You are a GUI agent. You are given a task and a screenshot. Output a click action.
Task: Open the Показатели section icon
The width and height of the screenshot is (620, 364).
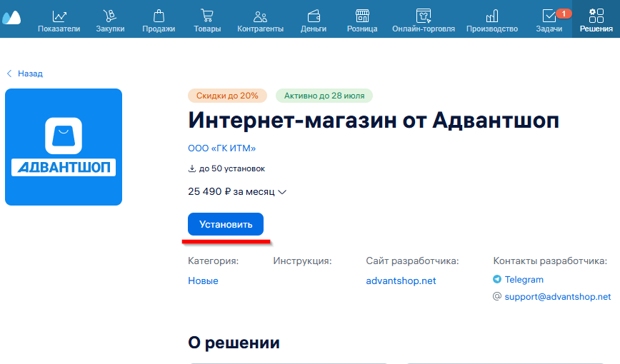59,16
